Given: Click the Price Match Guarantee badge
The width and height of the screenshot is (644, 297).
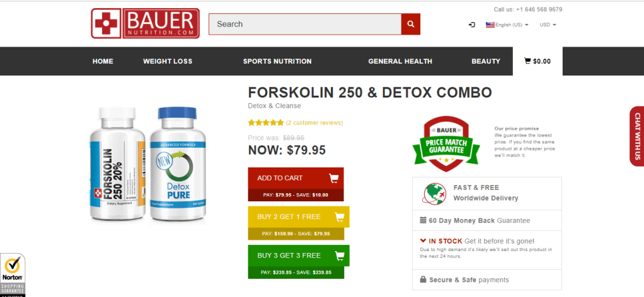Looking at the screenshot, I should tap(446, 144).
